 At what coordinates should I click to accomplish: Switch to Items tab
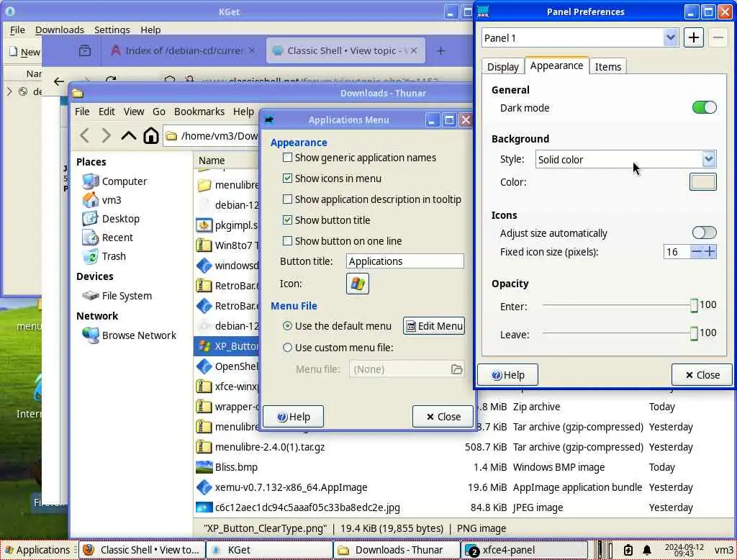pos(607,67)
